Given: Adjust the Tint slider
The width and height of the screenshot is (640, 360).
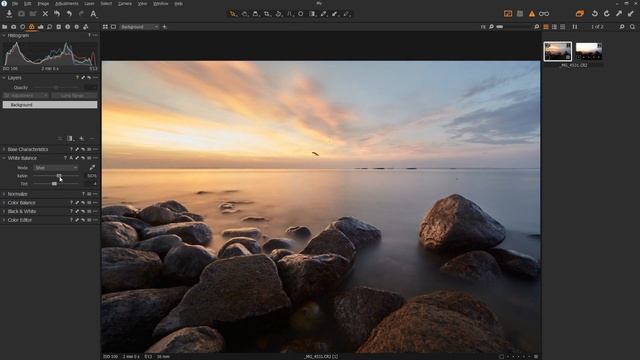Looking at the screenshot, I should click(56, 184).
